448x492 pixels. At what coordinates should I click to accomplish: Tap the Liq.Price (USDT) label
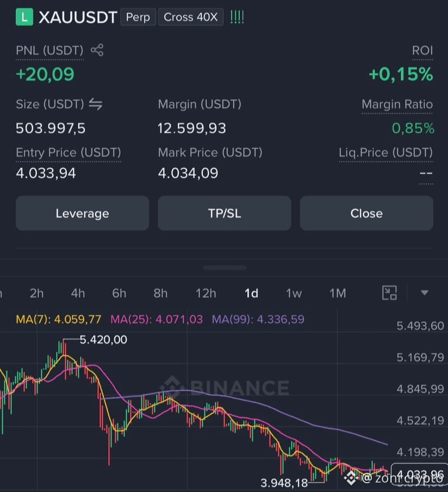[385, 153]
